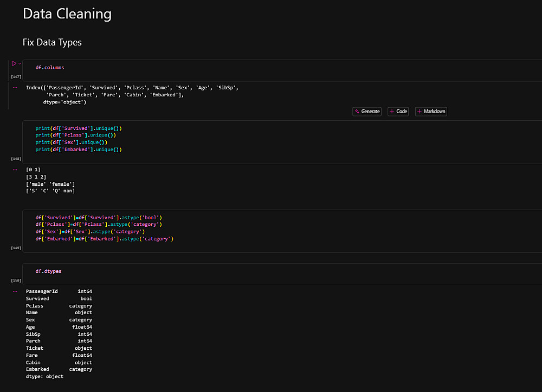Click execution count 147 label
The image size is (542, 392).
coord(16,77)
